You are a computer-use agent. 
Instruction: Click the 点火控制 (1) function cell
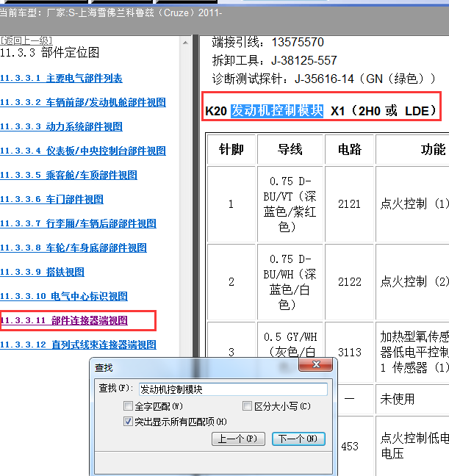412,204
